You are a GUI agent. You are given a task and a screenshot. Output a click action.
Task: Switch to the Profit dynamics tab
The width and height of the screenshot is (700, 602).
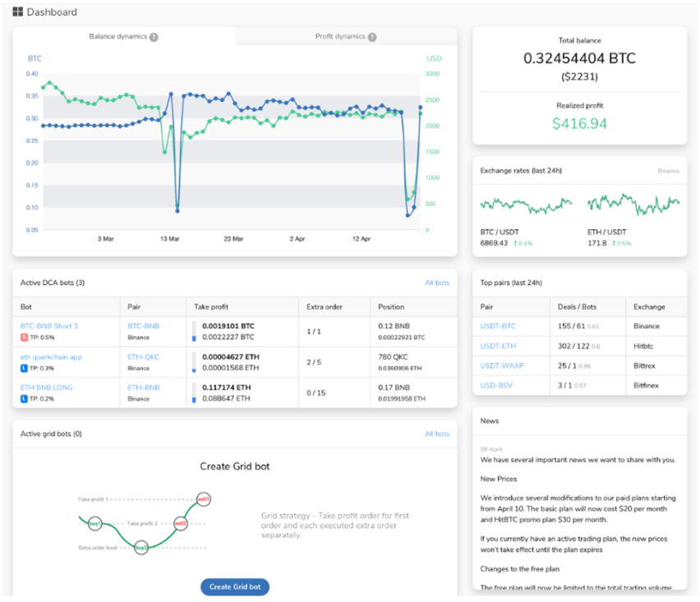point(346,37)
